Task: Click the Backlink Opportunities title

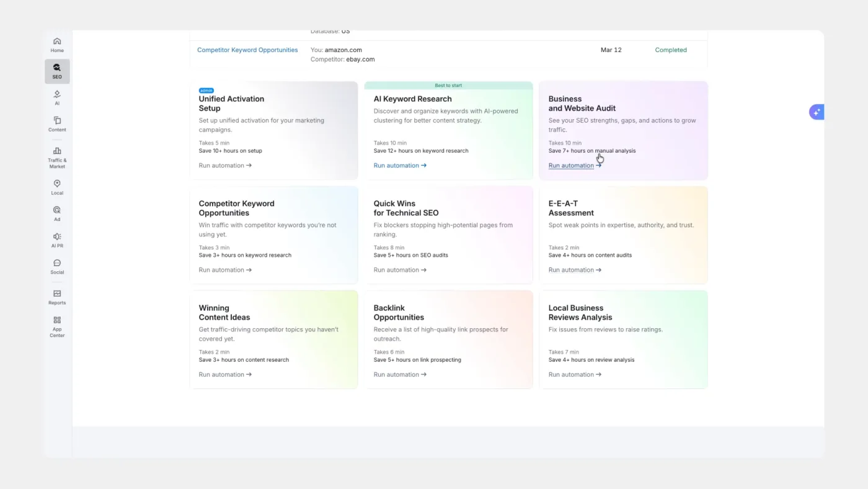Action: click(399, 312)
